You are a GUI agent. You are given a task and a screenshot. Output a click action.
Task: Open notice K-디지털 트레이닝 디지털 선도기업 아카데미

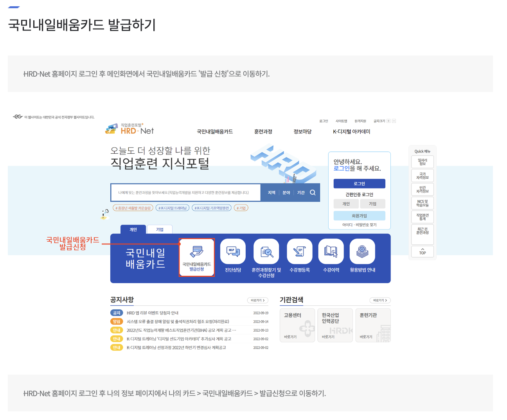179,339
